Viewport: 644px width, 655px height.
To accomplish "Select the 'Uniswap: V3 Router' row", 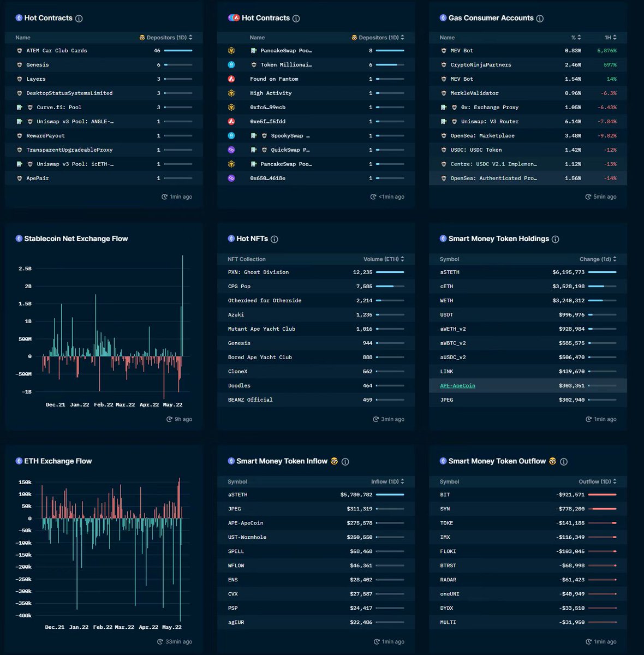I will pyautogui.click(x=528, y=121).
